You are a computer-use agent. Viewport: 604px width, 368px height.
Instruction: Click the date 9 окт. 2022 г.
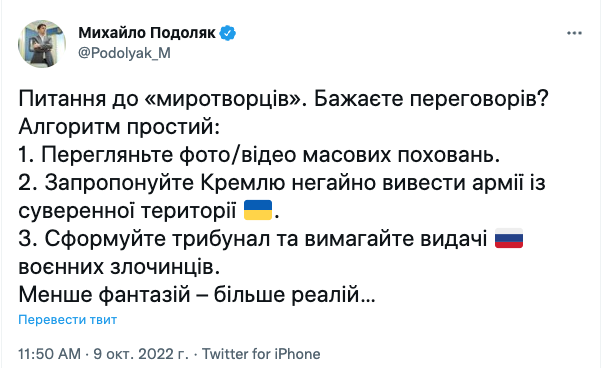(x=141, y=354)
